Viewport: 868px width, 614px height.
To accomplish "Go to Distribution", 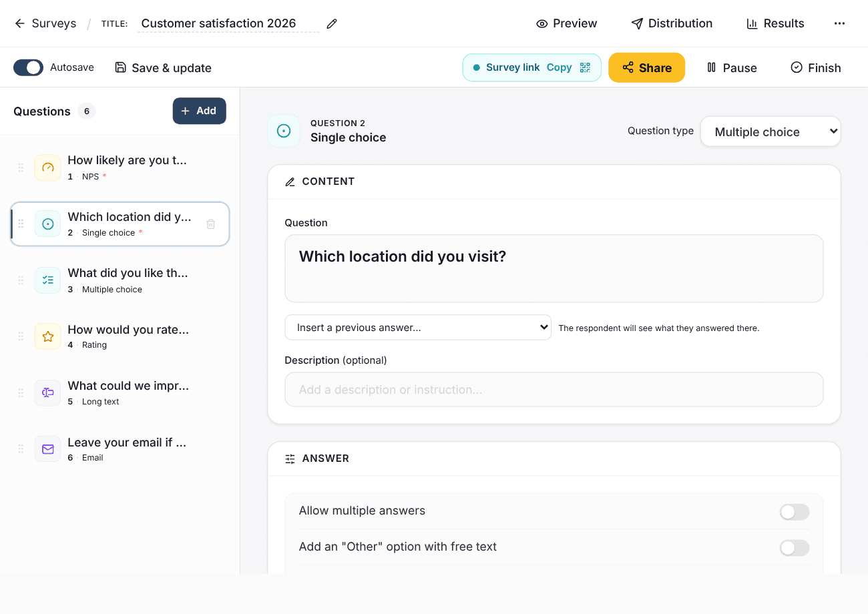I will [x=672, y=23].
